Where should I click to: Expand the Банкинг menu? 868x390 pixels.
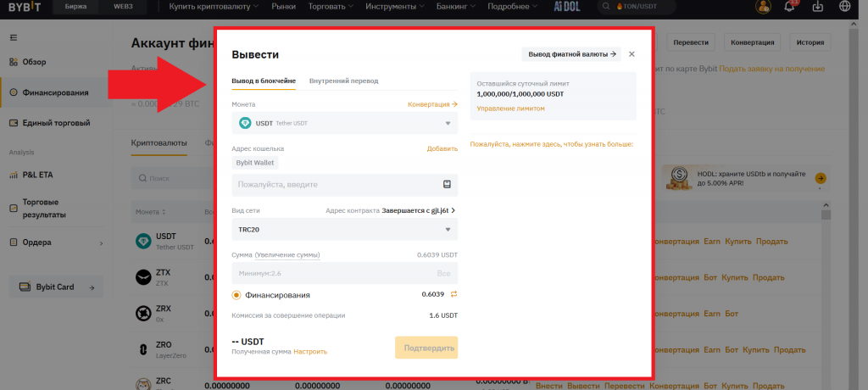[456, 7]
